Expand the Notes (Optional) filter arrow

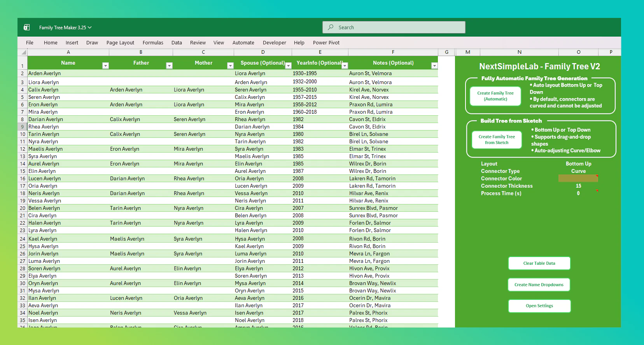pyautogui.click(x=434, y=66)
